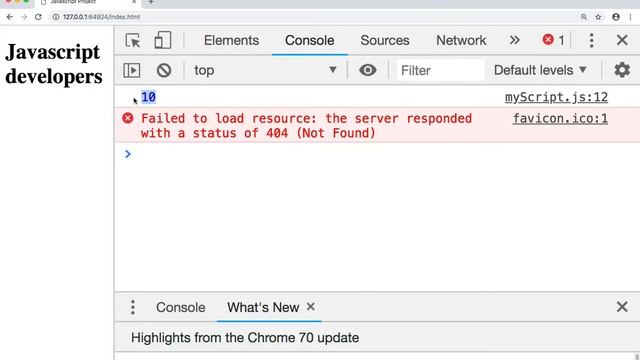Click the red error count badge
Screen dimensions: 640x360
coord(553,40)
